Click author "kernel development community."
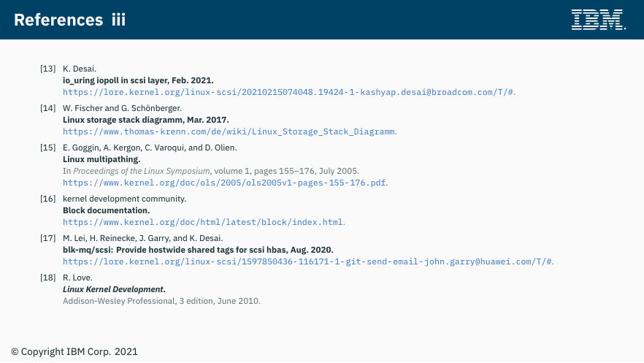The image size is (644, 363). click(124, 199)
